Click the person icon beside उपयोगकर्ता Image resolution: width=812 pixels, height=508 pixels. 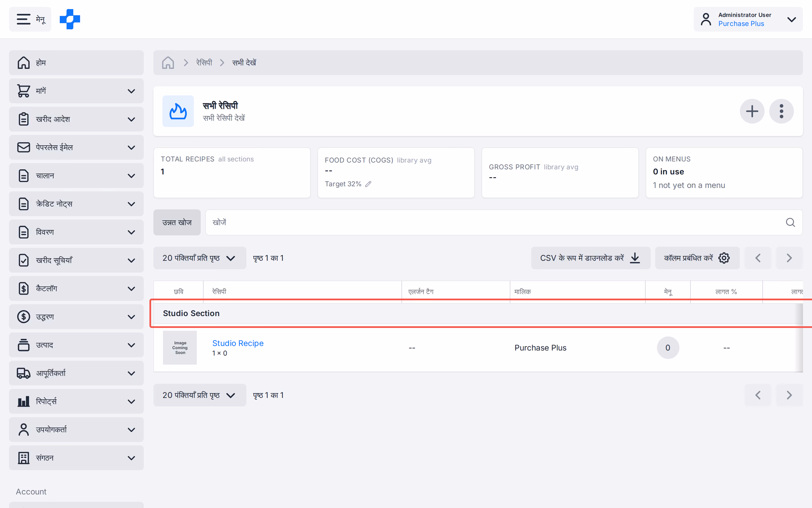(x=23, y=429)
